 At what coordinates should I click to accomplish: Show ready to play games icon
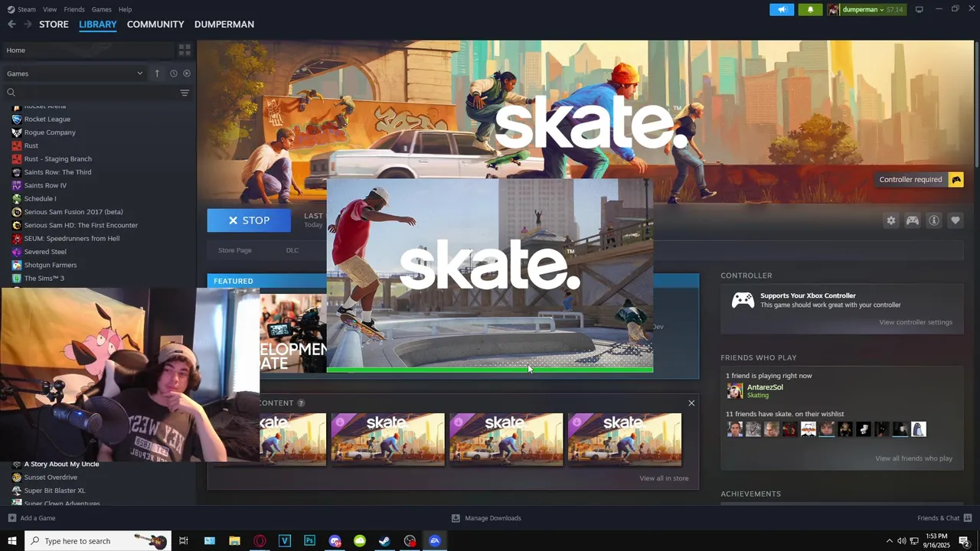(187, 73)
